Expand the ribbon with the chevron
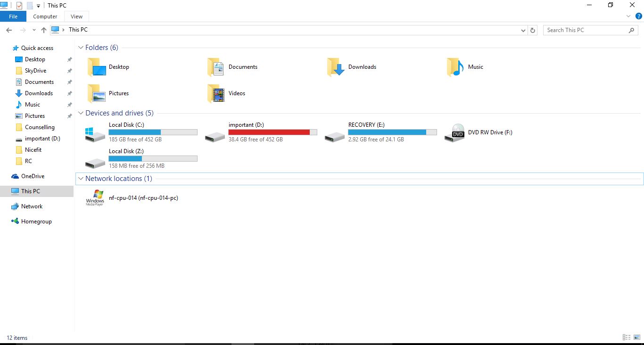The width and height of the screenshot is (644, 345). click(628, 16)
